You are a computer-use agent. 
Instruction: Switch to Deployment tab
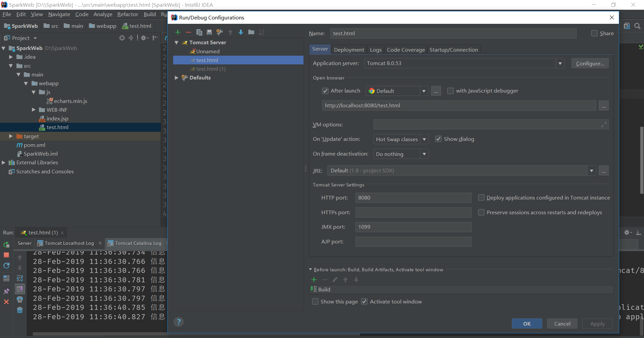(x=349, y=50)
